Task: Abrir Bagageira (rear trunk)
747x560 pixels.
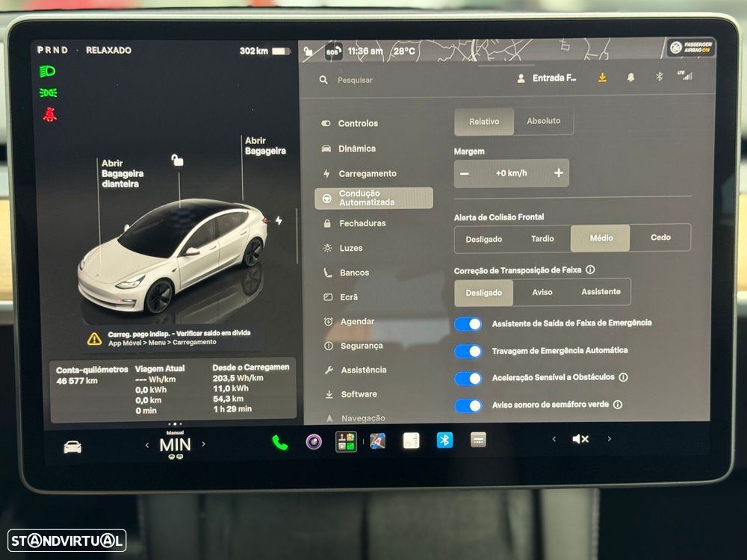Action: click(265, 146)
